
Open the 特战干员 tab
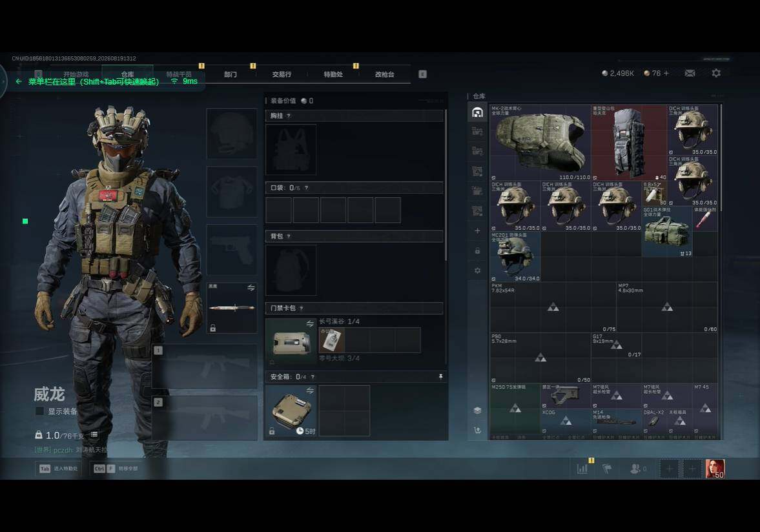click(179, 74)
